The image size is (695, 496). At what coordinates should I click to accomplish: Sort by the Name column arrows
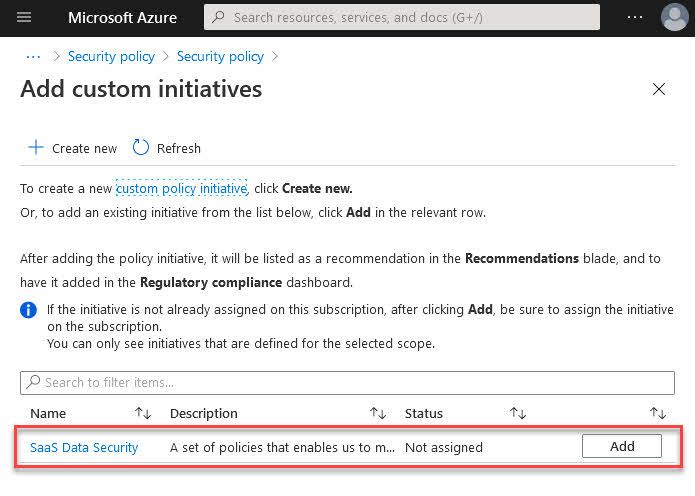click(142, 413)
